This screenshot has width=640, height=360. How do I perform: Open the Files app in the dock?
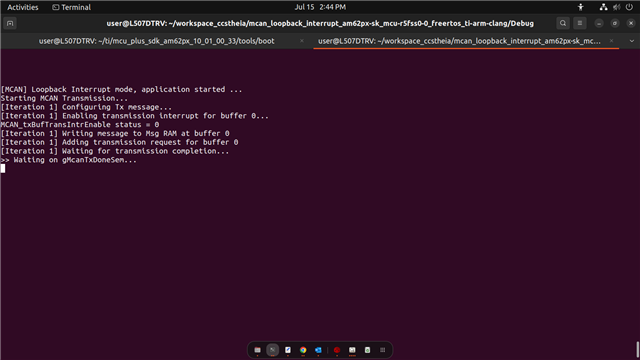[x=257, y=350]
